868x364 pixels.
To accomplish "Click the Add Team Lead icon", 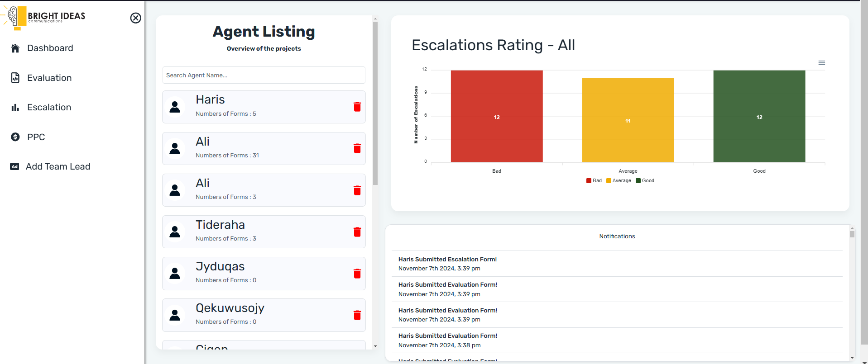I will (x=14, y=166).
